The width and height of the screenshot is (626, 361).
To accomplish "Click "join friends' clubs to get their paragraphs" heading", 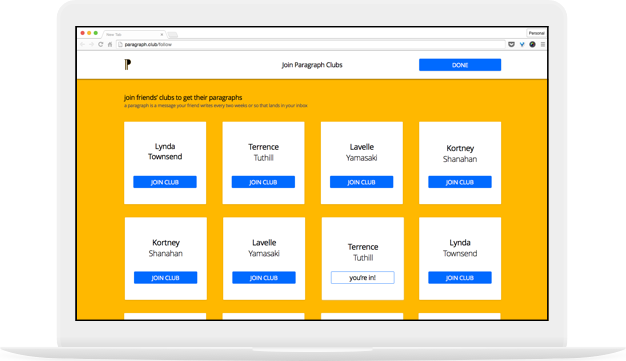I will pos(183,97).
